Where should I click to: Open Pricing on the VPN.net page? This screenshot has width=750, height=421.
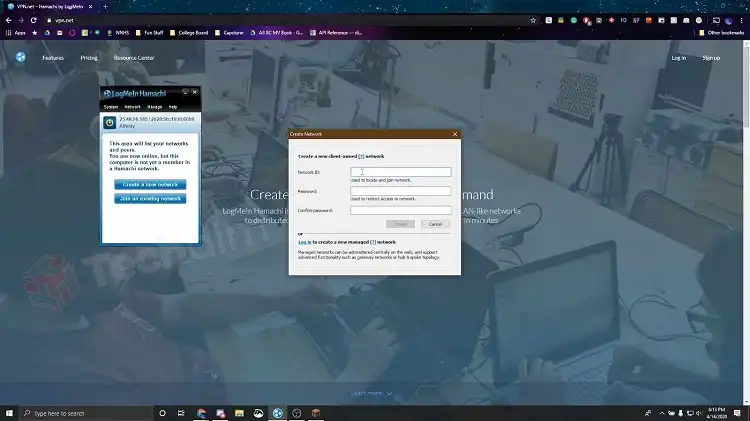tap(88, 58)
